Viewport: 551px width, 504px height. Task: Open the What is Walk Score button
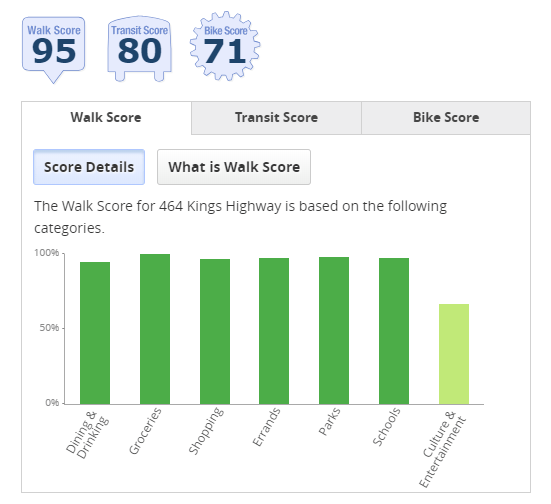234,167
